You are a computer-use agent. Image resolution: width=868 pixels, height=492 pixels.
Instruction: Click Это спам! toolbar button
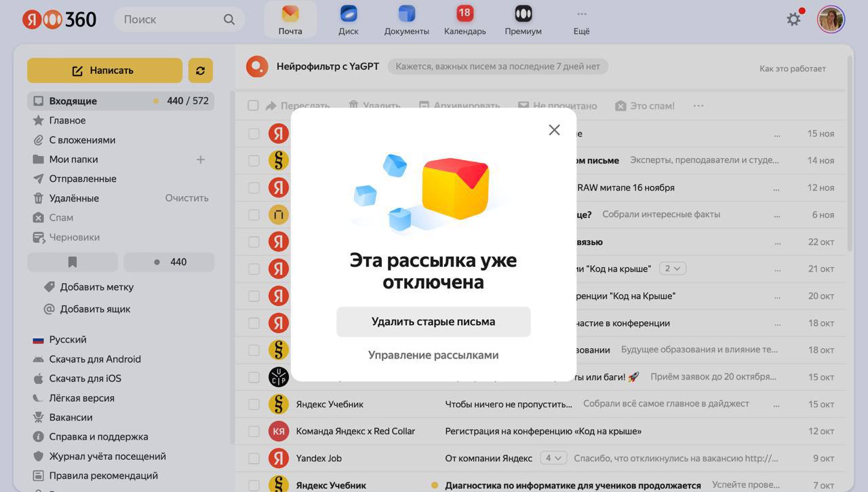click(645, 106)
